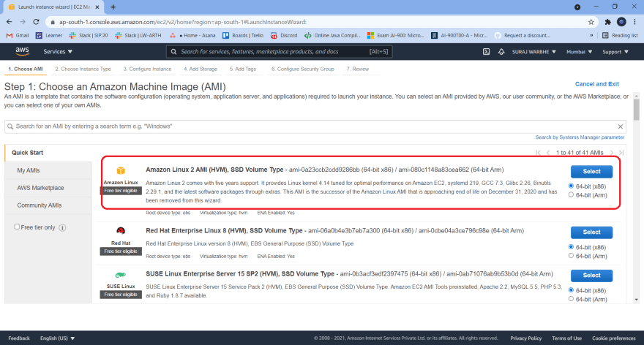Open the Discord bookmark
The height and width of the screenshot is (345, 644).
284,36
